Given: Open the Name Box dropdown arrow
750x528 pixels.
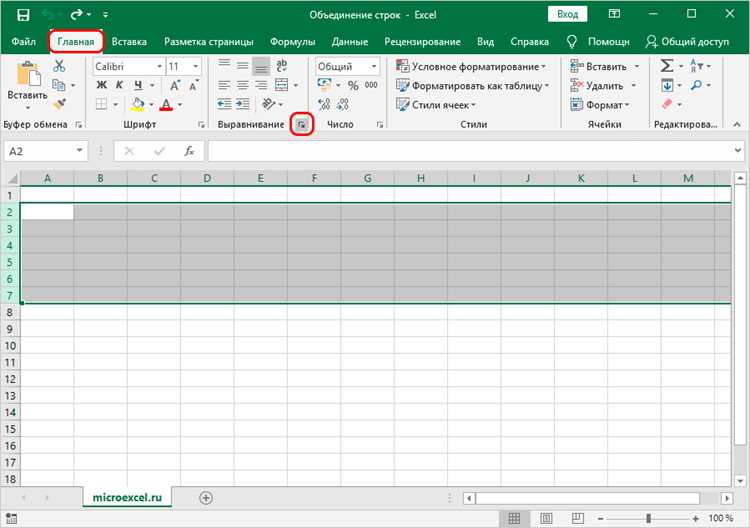Looking at the screenshot, I should coord(79,151).
